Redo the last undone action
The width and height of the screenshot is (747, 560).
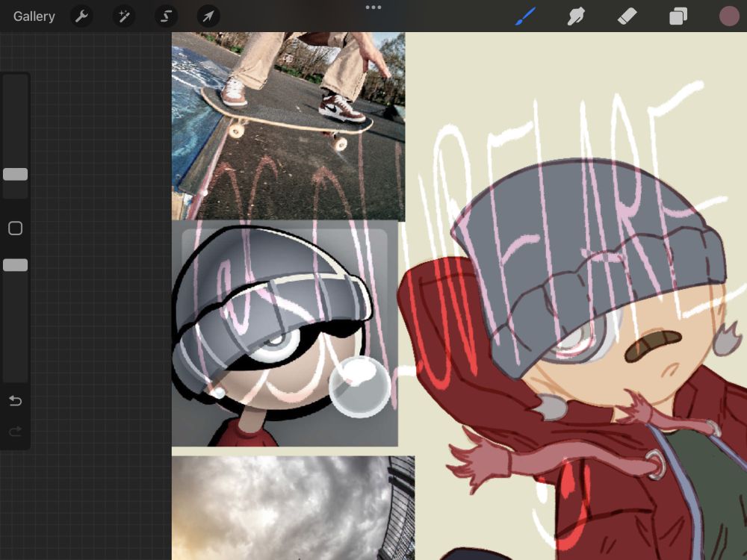(15, 432)
